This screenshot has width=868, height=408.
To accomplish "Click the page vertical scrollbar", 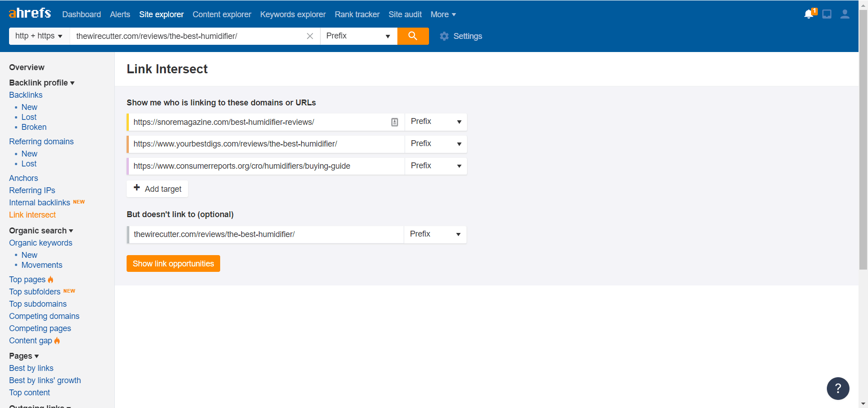I will pyautogui.click(x=863, y=140).
